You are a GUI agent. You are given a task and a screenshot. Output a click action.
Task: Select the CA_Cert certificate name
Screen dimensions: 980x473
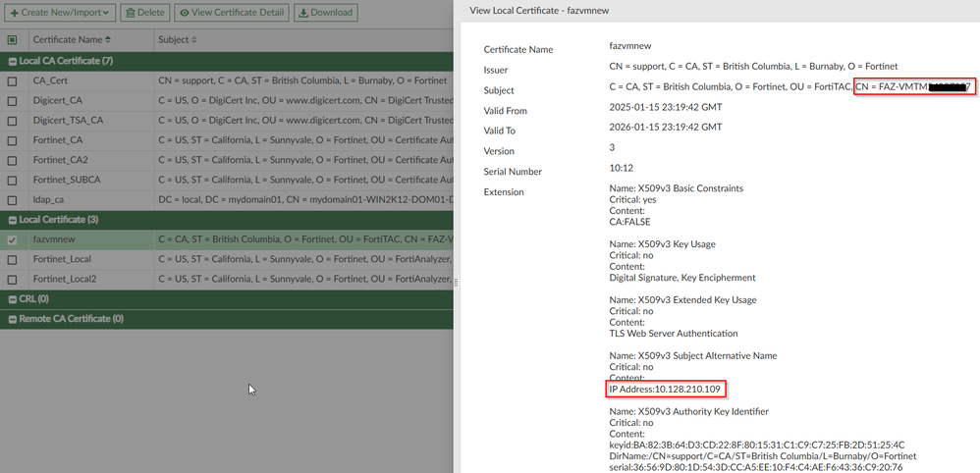[50, 80]
